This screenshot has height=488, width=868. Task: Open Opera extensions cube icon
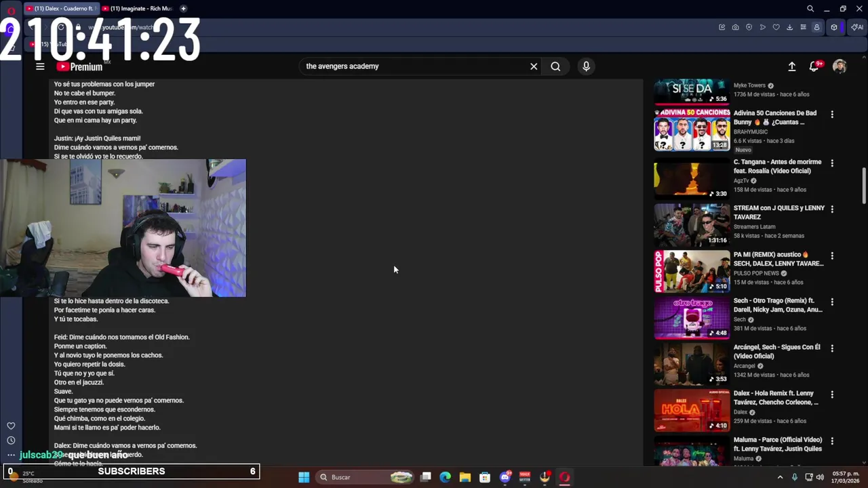pos(834,27)
